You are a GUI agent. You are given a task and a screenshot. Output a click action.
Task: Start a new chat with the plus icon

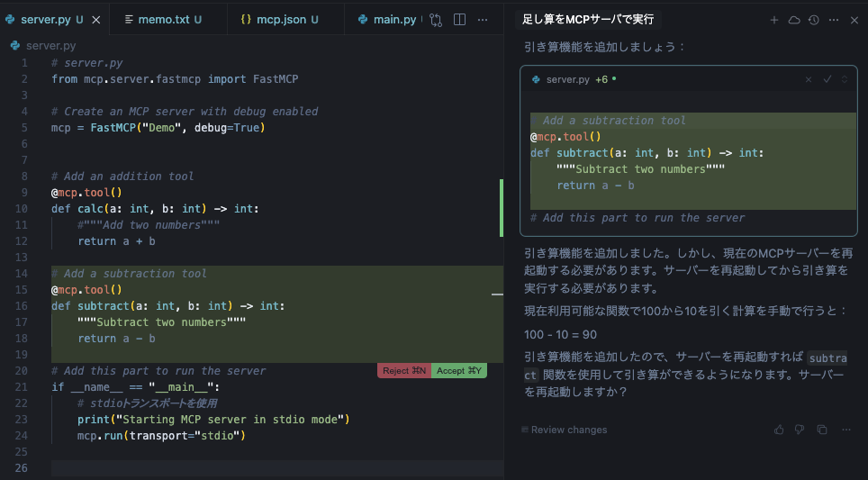coord(774,20)
